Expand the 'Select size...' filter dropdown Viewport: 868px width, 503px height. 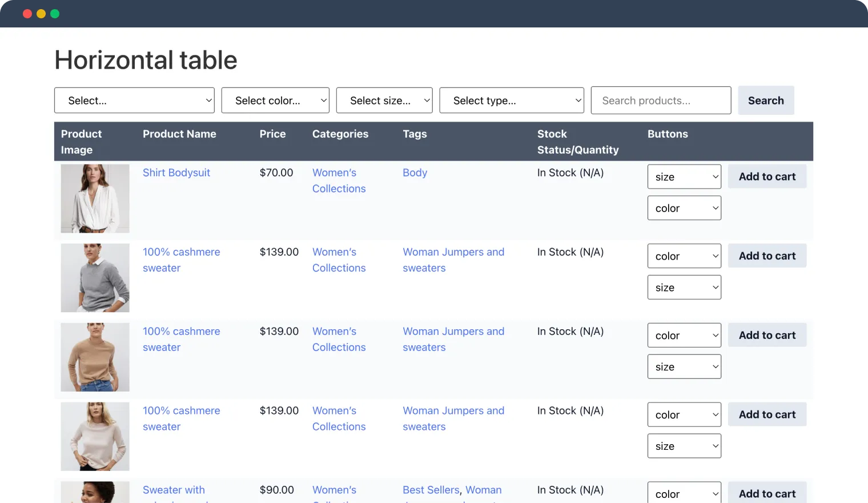(384, 101)
